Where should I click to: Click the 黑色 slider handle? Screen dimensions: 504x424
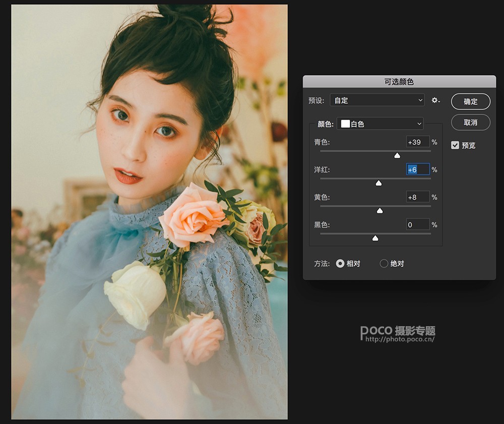[x=375, y=238]
